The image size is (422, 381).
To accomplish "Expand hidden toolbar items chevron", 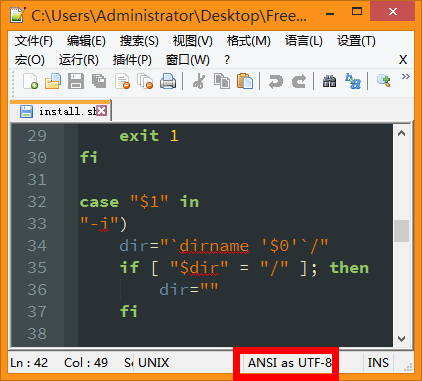I will pyautogui.click(x=405, y=77).
